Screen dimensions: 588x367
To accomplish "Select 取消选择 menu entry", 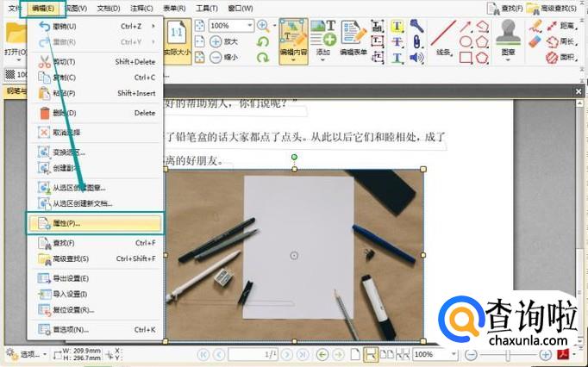I will [96, 133].
